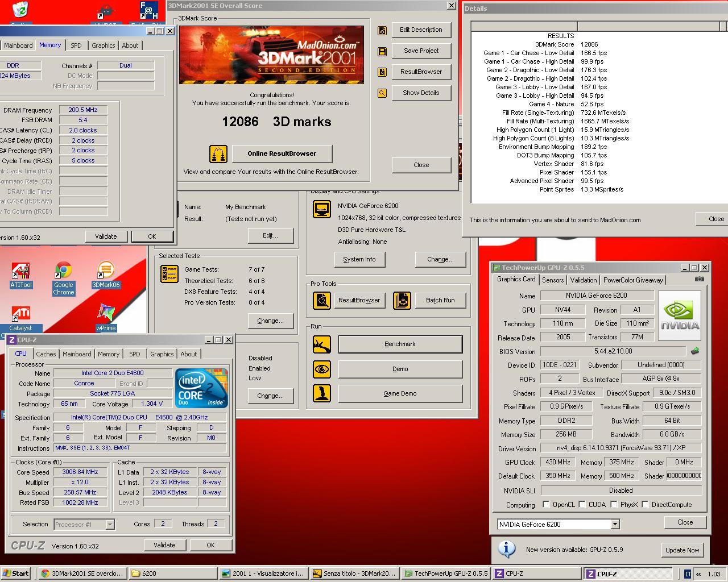This screenshot has height=582, width=728.
Task: Click the Intel Core 2 Duo logo in CPU-Z
Action: tap(202, 387)
